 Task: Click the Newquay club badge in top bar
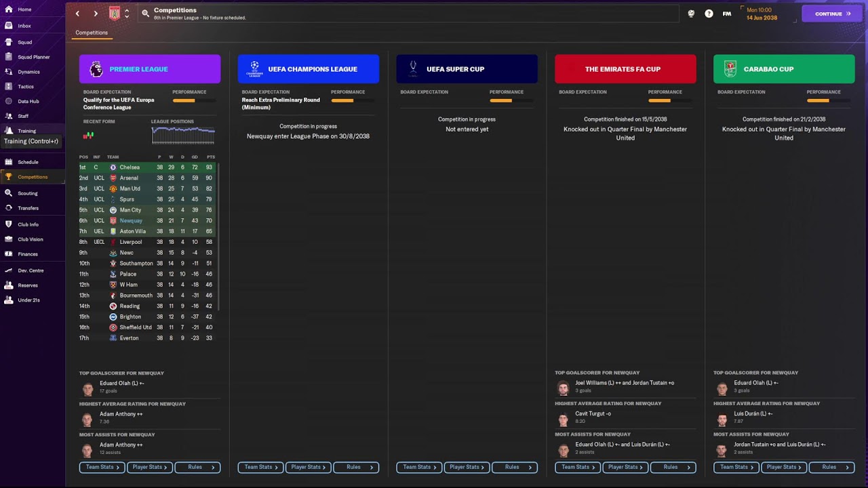point(115,14)
